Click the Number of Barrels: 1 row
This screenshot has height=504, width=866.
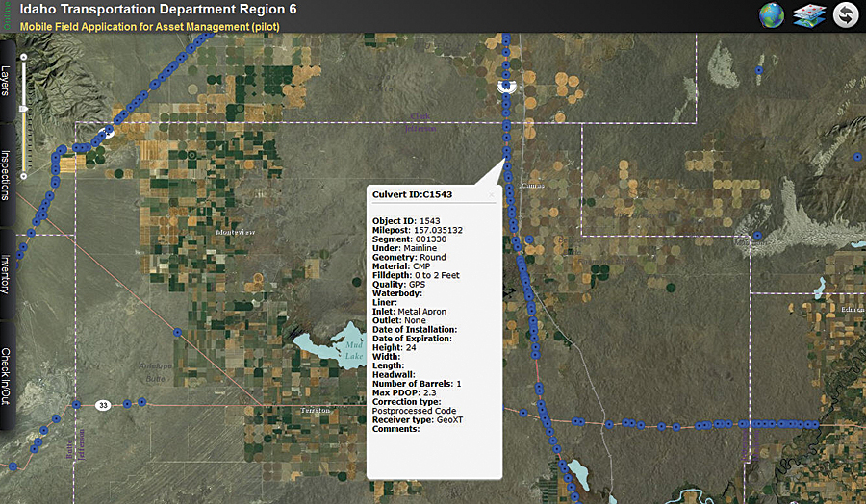pyautogui.click(x=417, y=384)
